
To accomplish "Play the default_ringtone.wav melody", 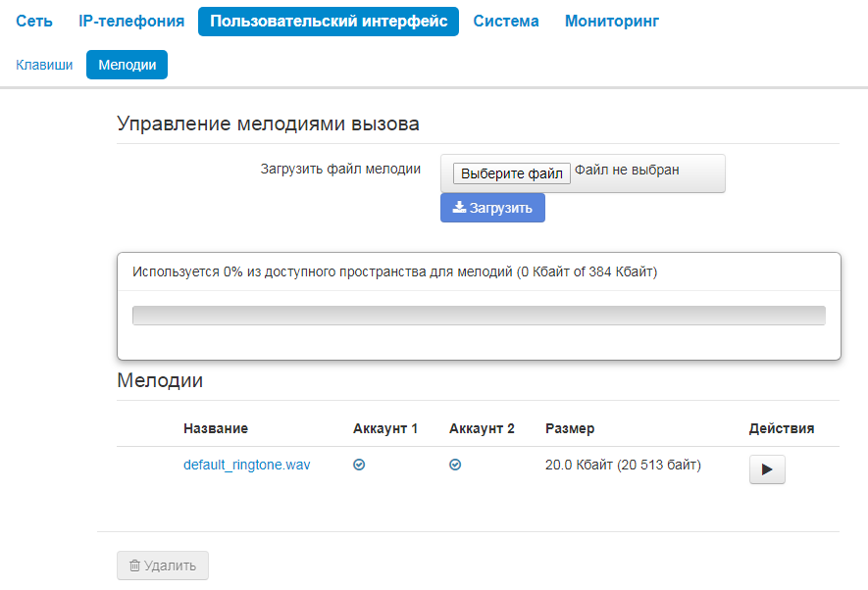I will [x=767, y=469].
